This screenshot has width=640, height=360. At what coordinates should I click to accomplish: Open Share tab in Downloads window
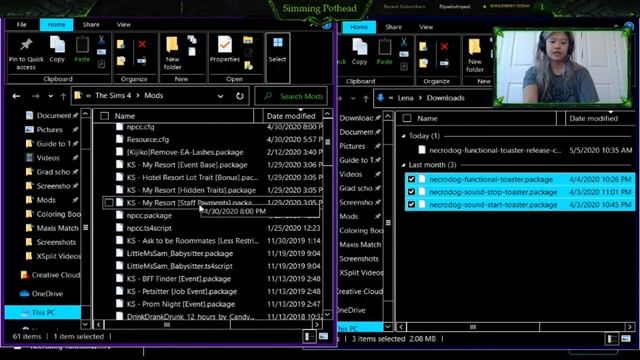[x=393, y=27]
